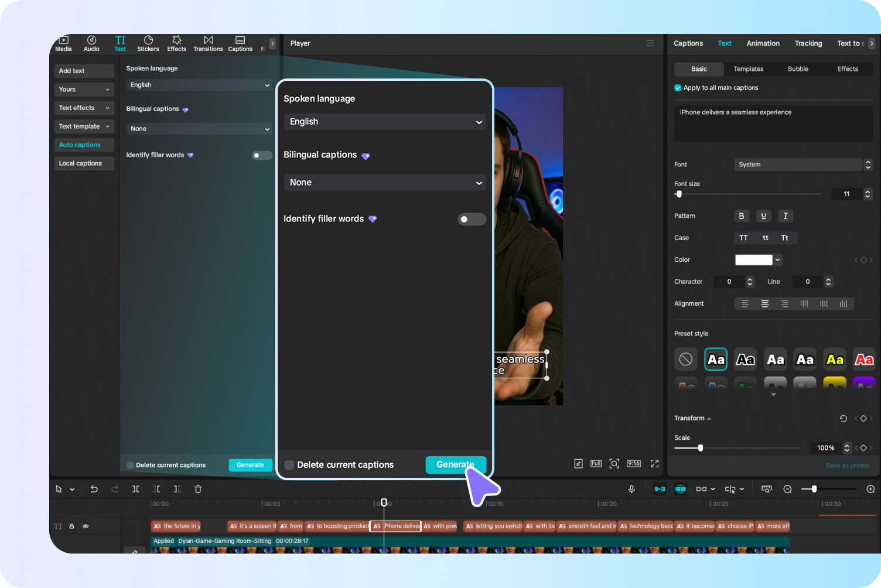This screenshot has height=588, width=881.
Task: Select the Audio panel icon
Action: (91, 43)
